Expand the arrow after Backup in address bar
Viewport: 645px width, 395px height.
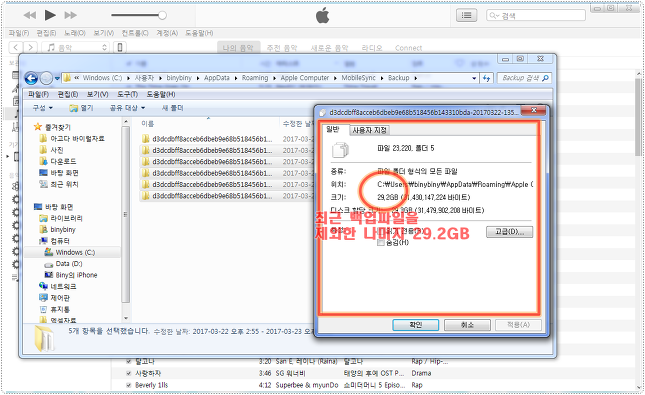(416, 78)
